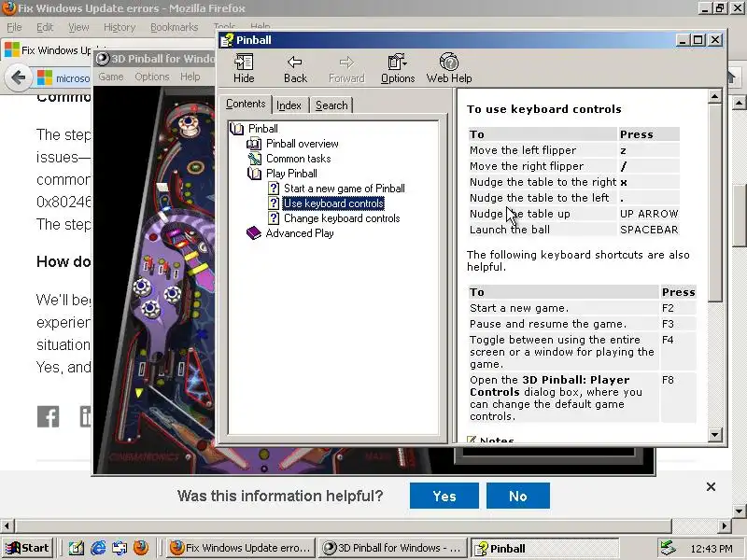The height and width of the screenshot is (560, 747).
Task: Click No for information helpful
Action: [x=518, y=496]
